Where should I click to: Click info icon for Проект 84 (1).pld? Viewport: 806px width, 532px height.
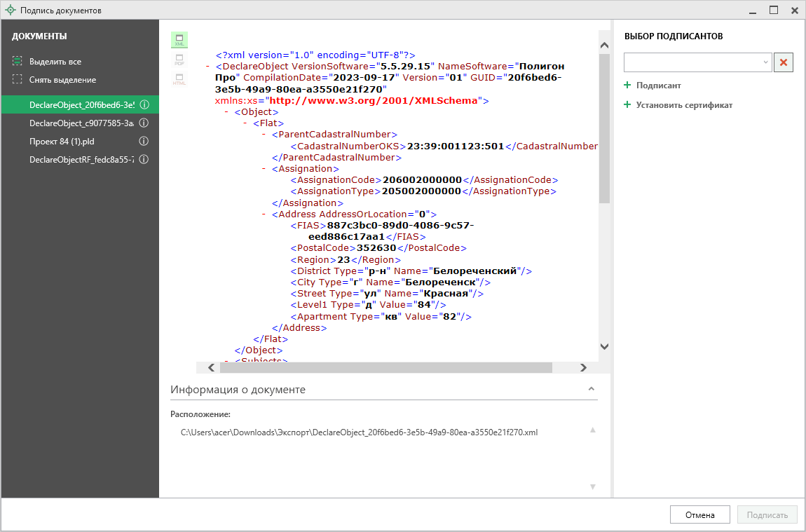[144, 141]
